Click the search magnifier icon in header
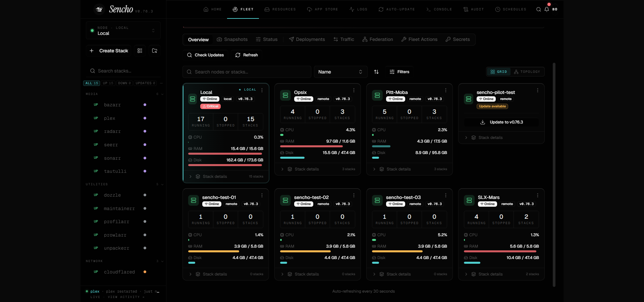 (538, 9)
